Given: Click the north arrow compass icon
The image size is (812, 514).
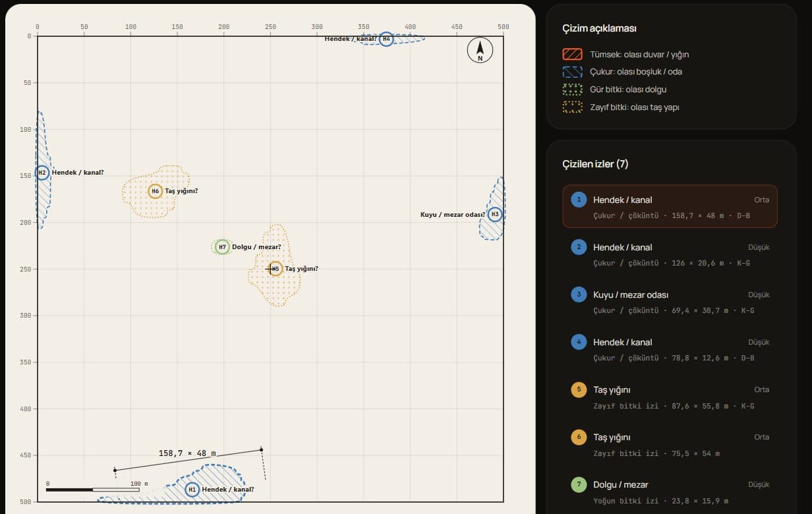Looking at the screenshot, I should 480,51.
